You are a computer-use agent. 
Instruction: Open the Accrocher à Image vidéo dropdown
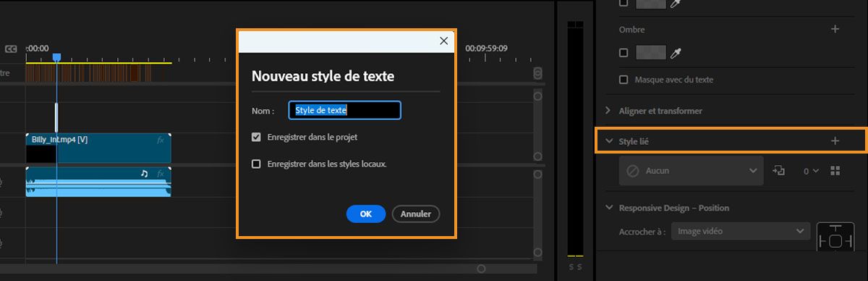[740, 231]
